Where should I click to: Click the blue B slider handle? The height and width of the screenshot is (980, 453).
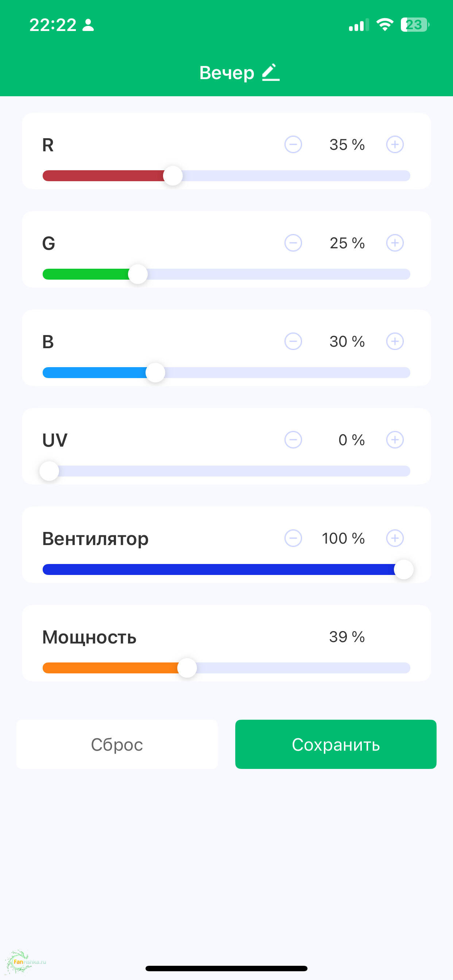[155, 373]
